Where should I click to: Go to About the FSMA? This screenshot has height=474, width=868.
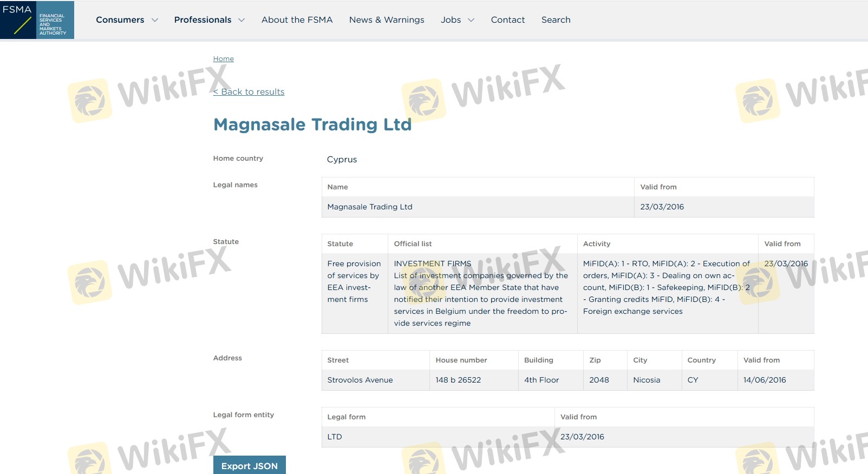click(x=297, y=20)
